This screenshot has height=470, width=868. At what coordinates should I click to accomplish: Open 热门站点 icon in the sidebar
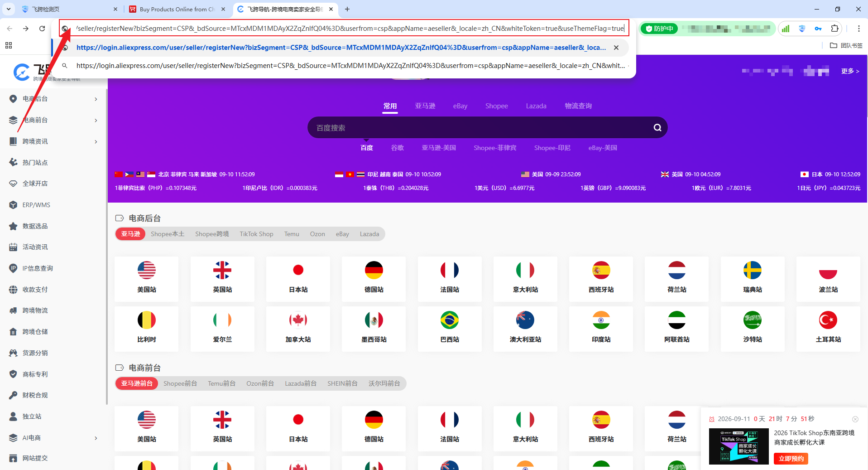point(13,162)
